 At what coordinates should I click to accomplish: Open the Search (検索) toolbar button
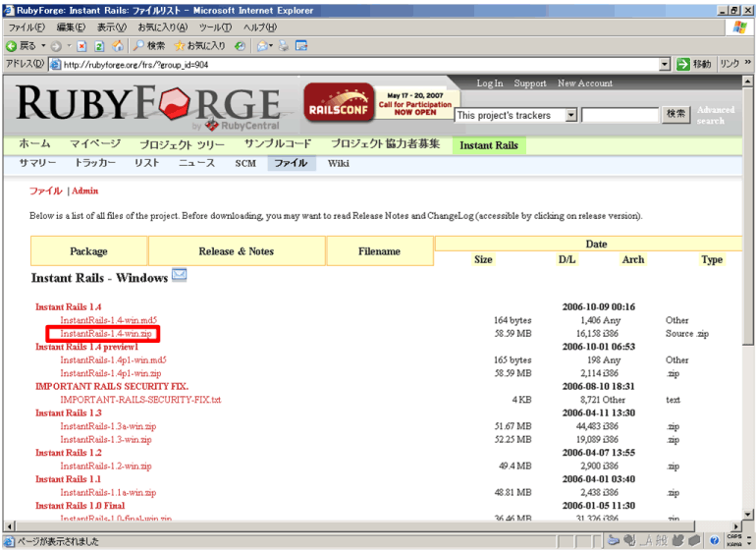click(x=149, y=46)
